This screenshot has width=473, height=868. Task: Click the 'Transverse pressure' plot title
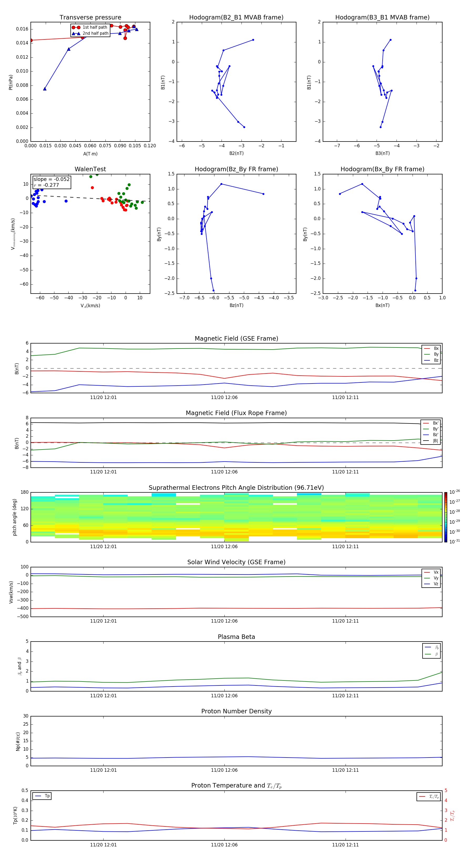[90, 18]
